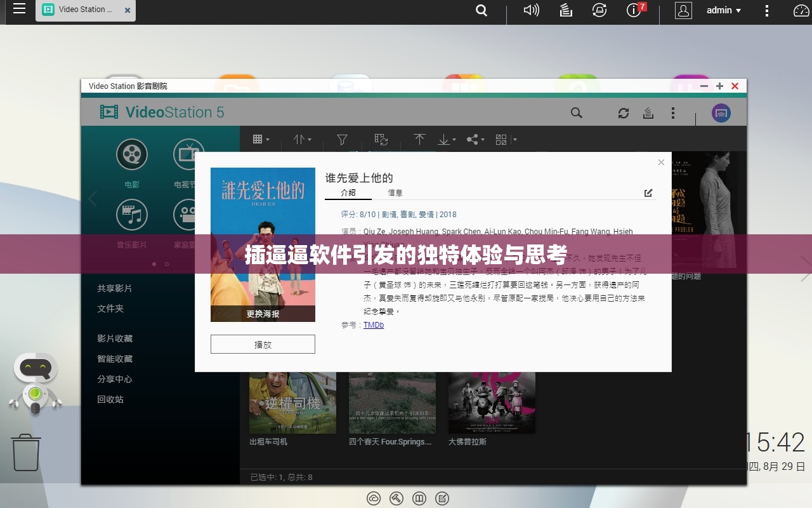Open 分享中心 in the sidebar
This screenshot has height=508, width=812.
[115, 379]
